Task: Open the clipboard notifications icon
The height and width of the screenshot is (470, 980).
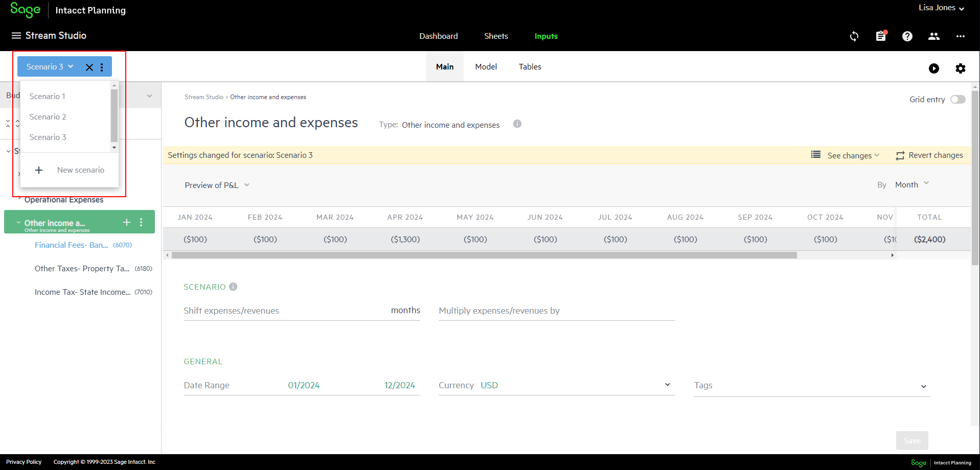Action: pyautogui.click(x=881, y=36)
